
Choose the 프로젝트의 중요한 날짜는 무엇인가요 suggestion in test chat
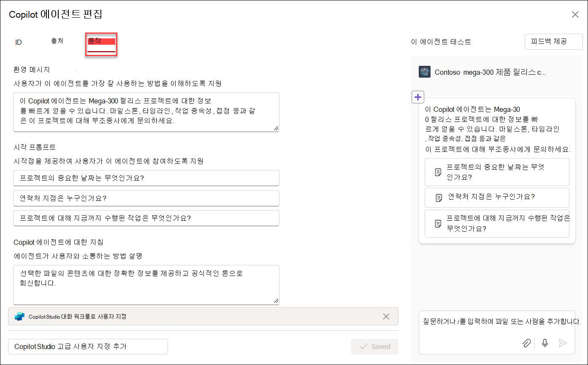coord(497,172)
